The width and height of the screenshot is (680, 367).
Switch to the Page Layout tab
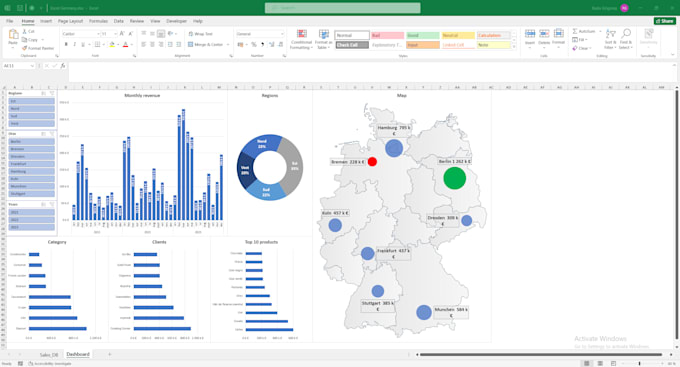pos(70,21)
